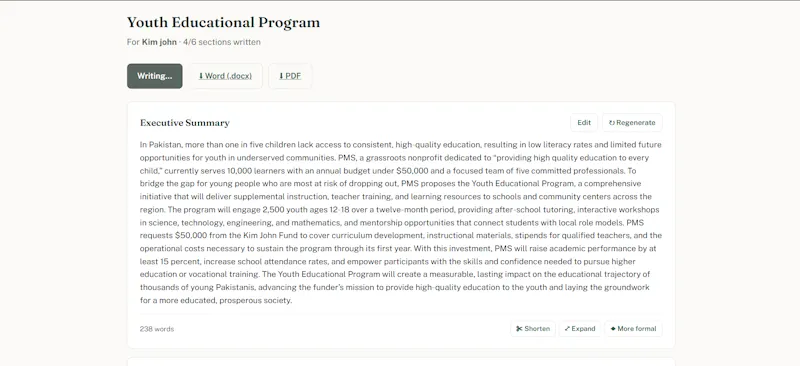Click the funder name Kim john
The image size is (800, 366).
tap(159, 42)
